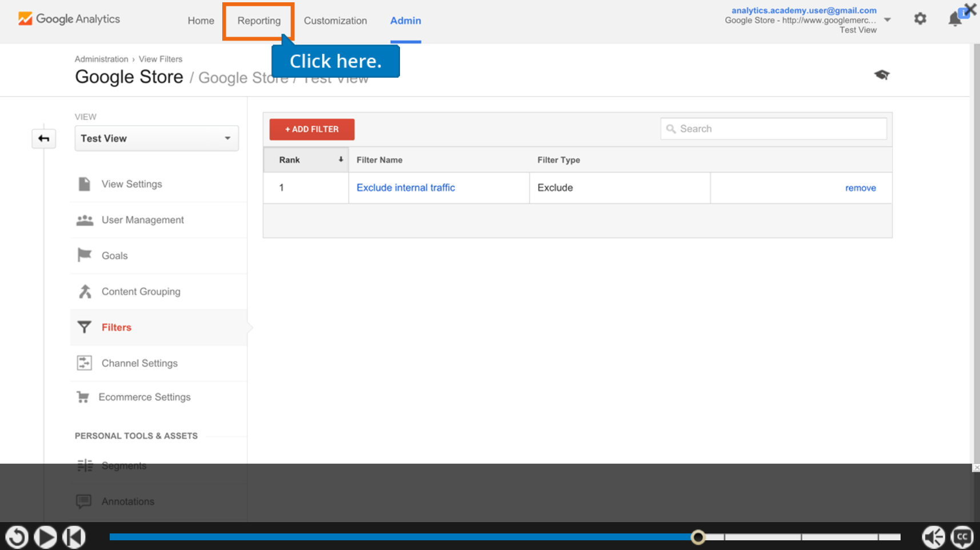Toggle closed captions

962,537
